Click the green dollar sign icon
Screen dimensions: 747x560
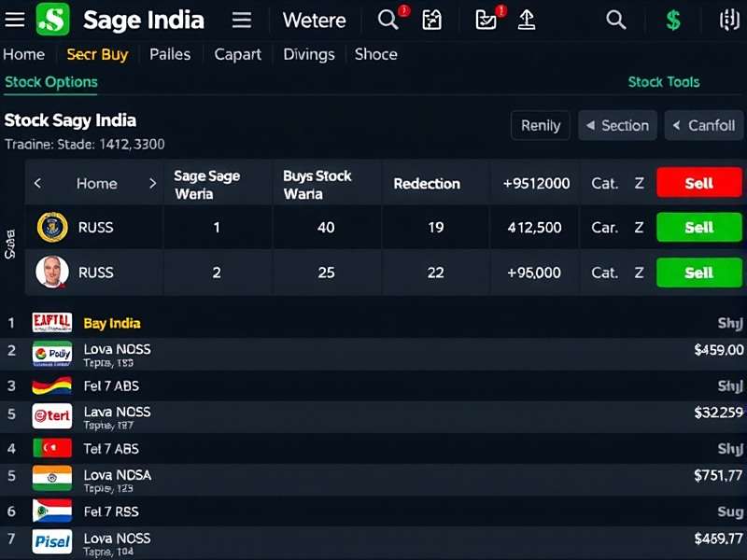click(672, 20)
